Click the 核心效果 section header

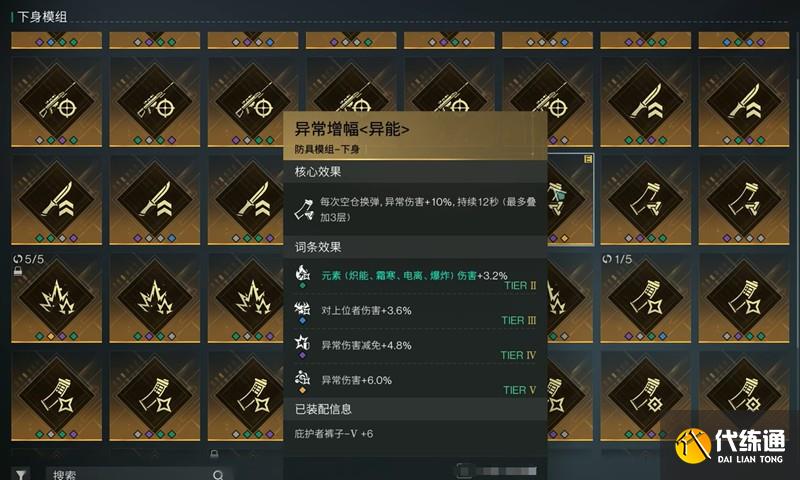click(318, 171)
